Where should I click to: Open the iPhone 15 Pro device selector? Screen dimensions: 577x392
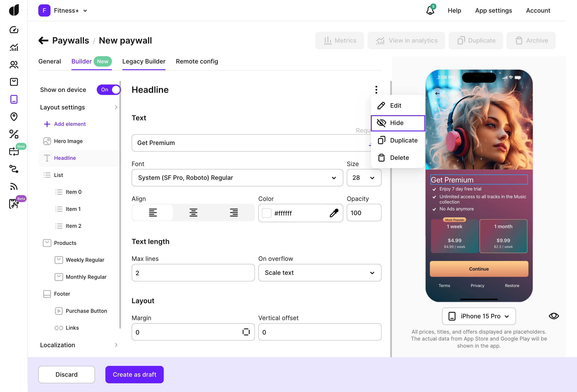tap(478, 316)
